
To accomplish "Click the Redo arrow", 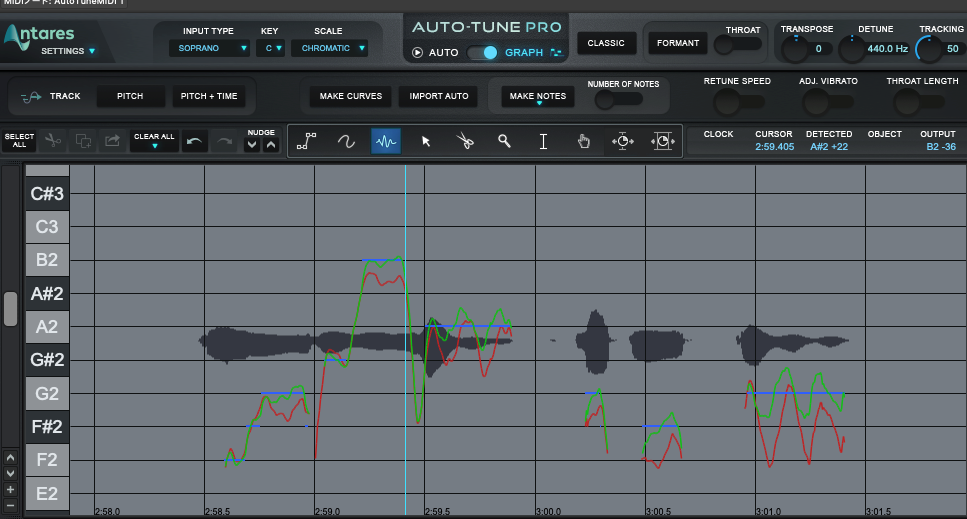I will point(224,141).
